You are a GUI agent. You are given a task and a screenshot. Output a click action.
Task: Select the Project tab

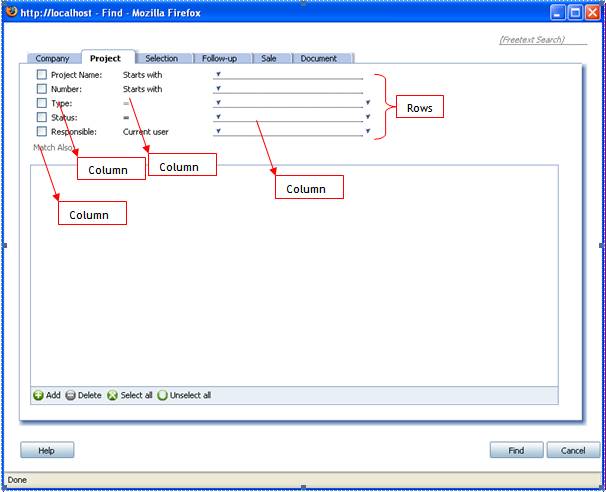(106, 58)
